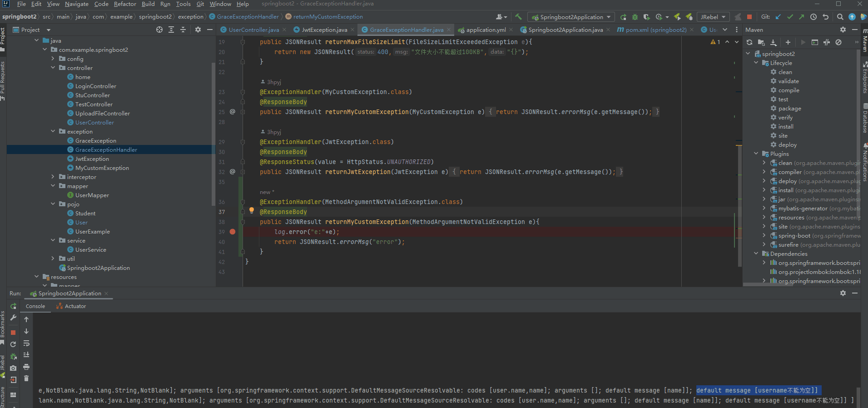868x408 pixels.
Task: Start debugging with the green bug icon
Action: coord(635,17)
